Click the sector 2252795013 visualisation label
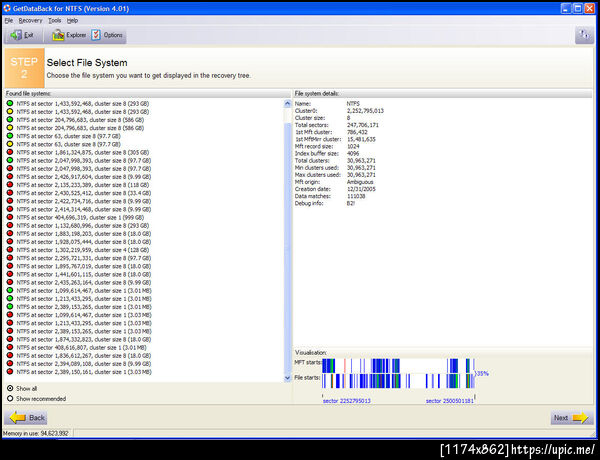The width and height of the screenshot is (600, 460). (347, 401)
